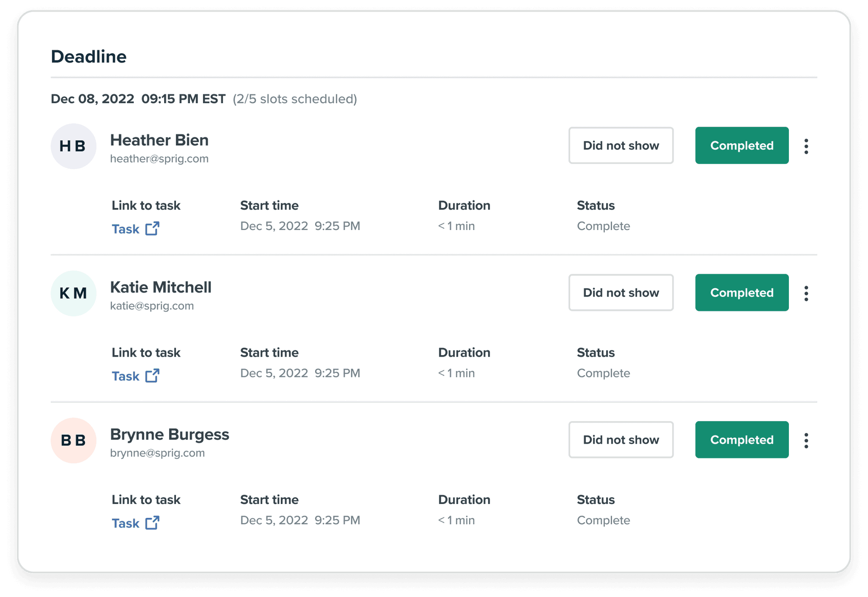Select the name Katie Mitchell
The height and width of the screenshot is (597, 868).
coord(160,287)
